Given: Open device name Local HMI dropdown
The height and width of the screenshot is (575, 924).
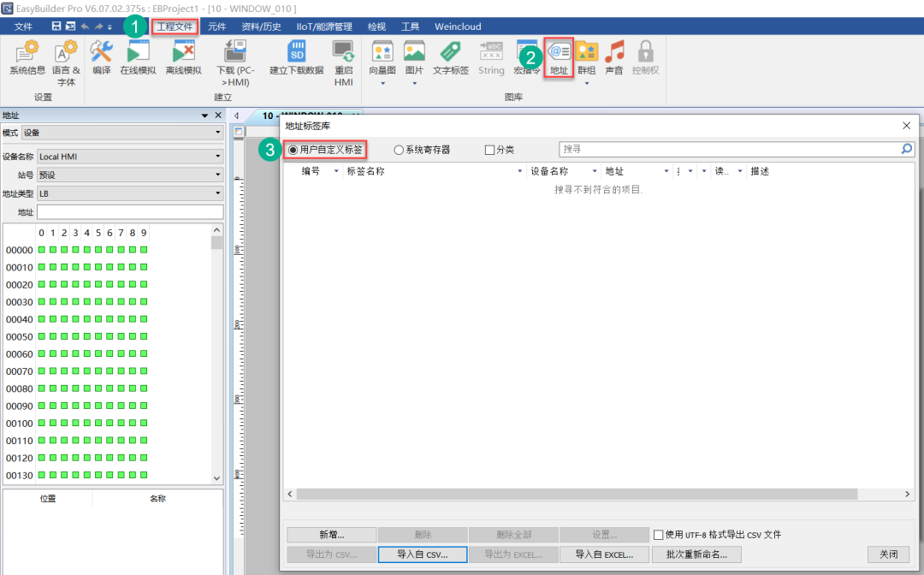Looking at the screenshot, I should point(130,156).
